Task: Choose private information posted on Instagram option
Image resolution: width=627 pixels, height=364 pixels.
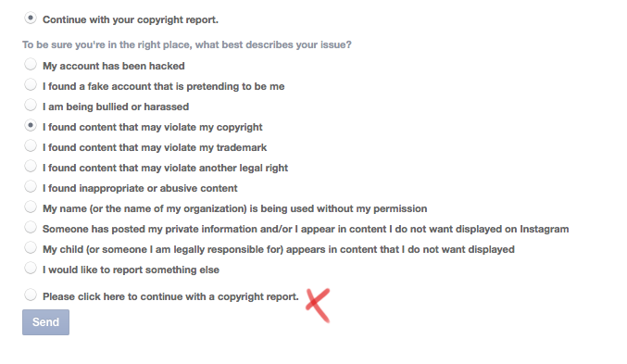Action: click(x=31, y=227)
